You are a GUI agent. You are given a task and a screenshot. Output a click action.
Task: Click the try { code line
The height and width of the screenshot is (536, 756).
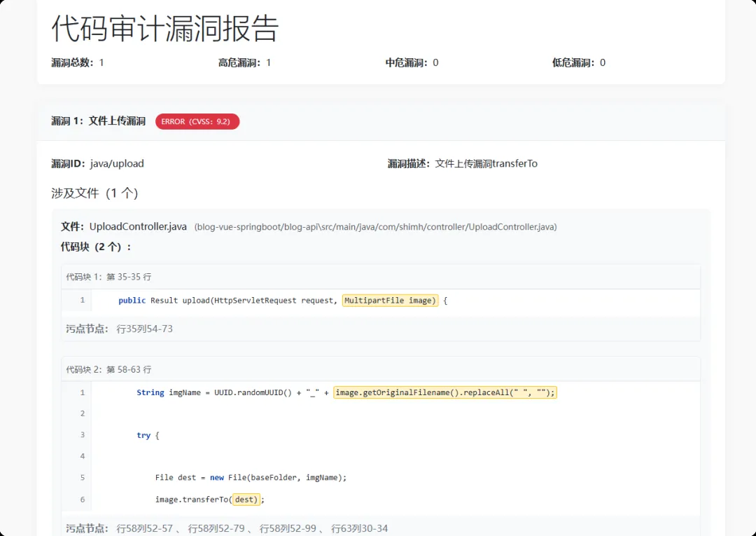coord(148,435)
